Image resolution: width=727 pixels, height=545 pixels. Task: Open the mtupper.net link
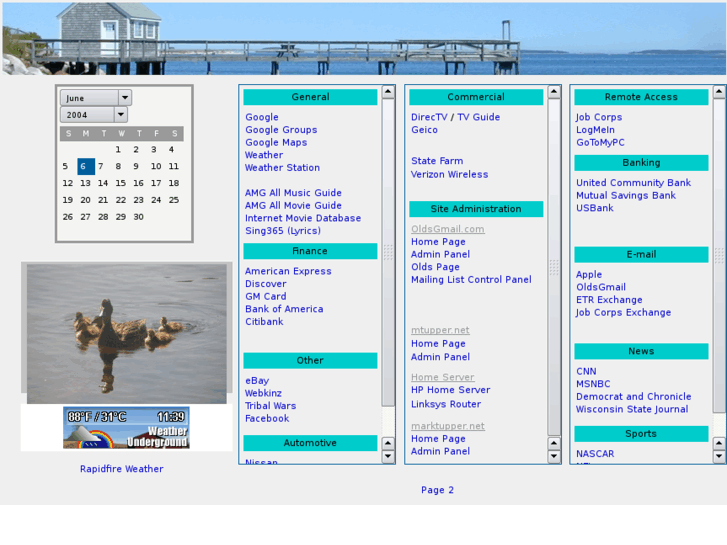pos(440,330)
